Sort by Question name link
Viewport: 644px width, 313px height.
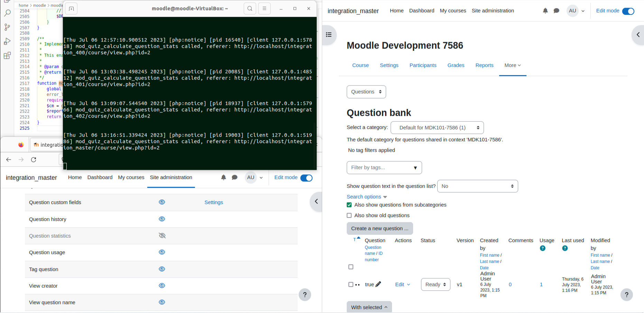tap(373, 250)
